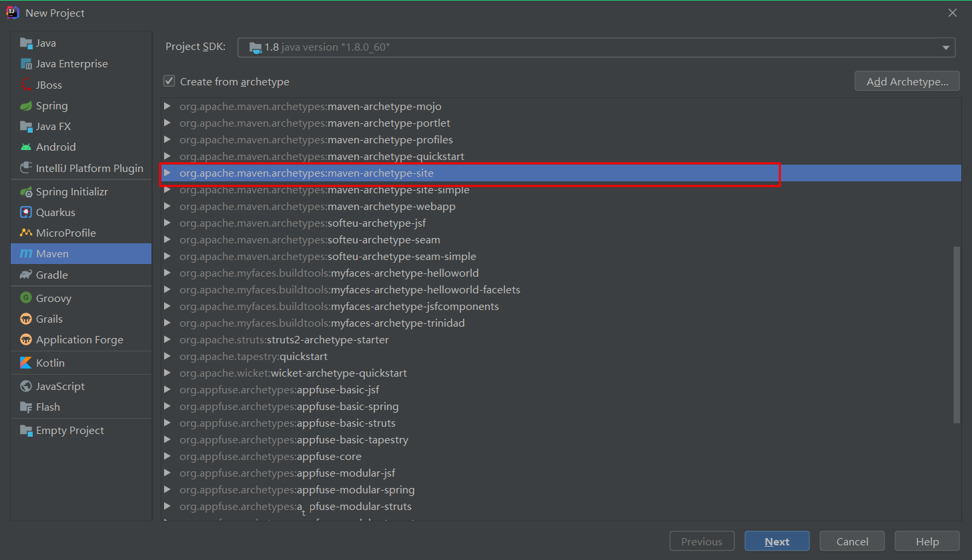This screenshot has height=560, width=972.
Task: Click the IntelliJ Platform Plugin icon
Action: [x=26, y=168]
